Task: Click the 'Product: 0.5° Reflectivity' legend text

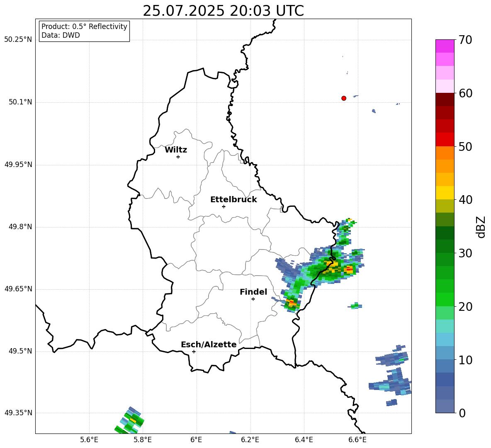Action: click(84, 26)
